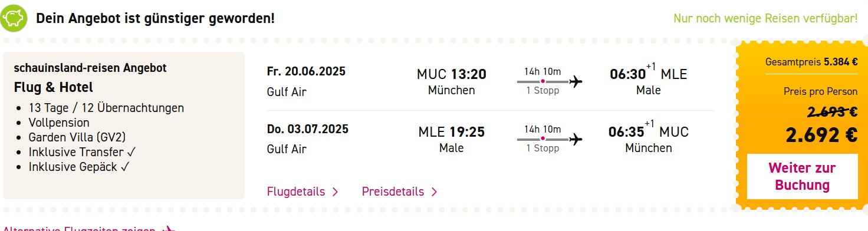
Task: Open the Flugdetails link
Action: (x=296, y=192)
